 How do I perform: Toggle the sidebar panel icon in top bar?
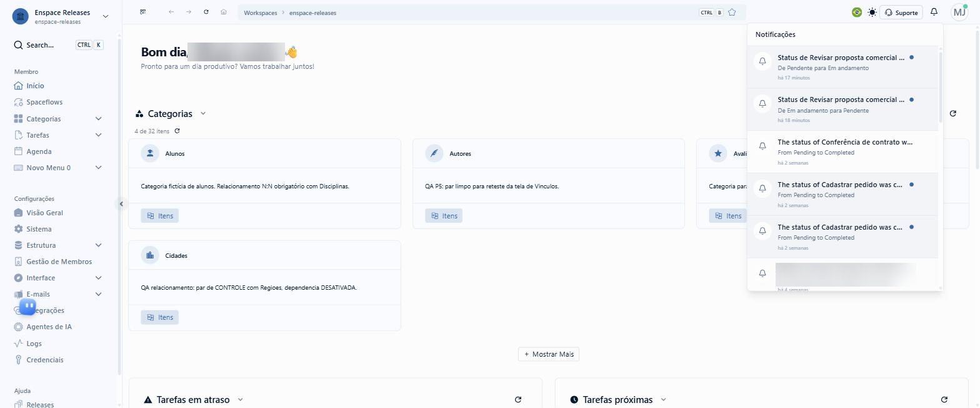(x=143, y=12)
